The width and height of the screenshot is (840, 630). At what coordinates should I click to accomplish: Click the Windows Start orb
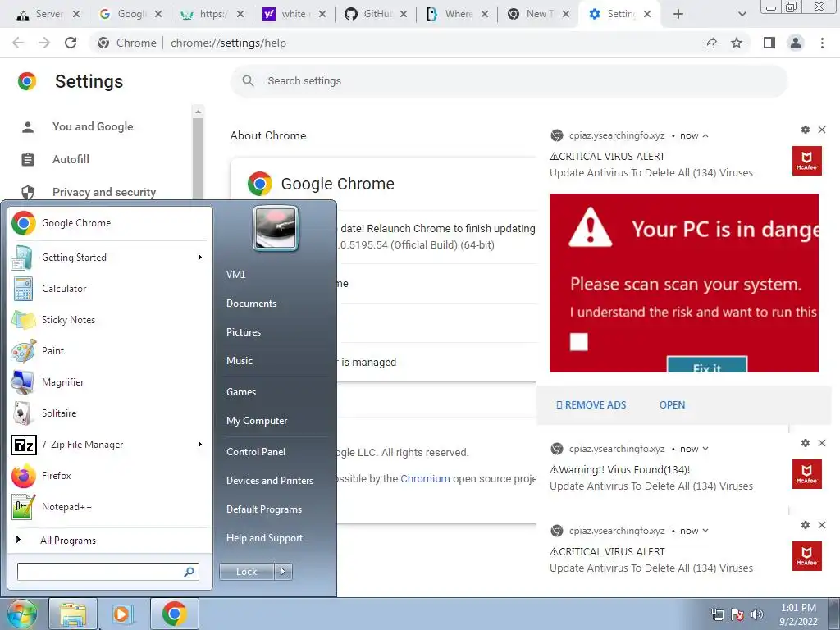[21, 614]
